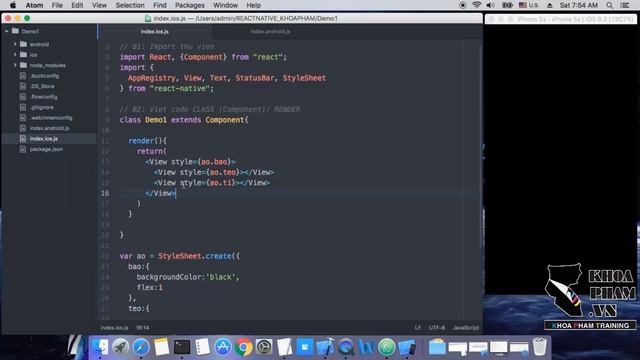Image resolution: width=640 pixels, height=360 pixels.
Task: Click the editor's vertical scrollbar
Action: click(480, 147)
